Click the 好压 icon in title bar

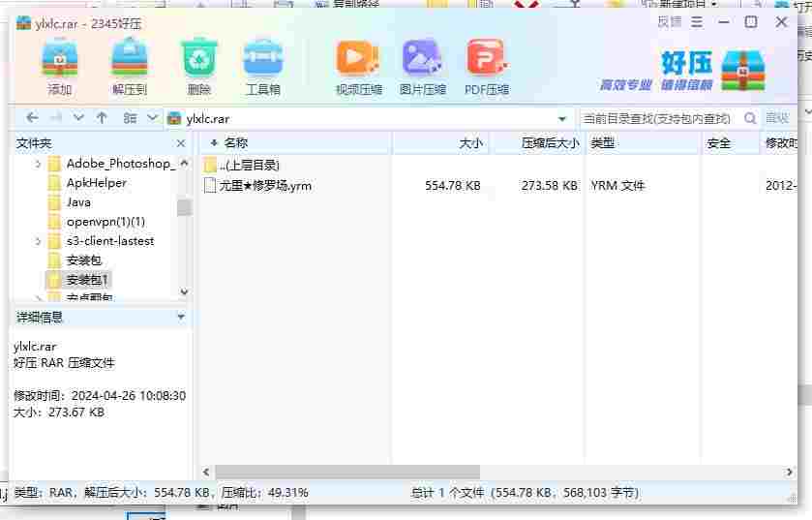click(x=23, y=23)
